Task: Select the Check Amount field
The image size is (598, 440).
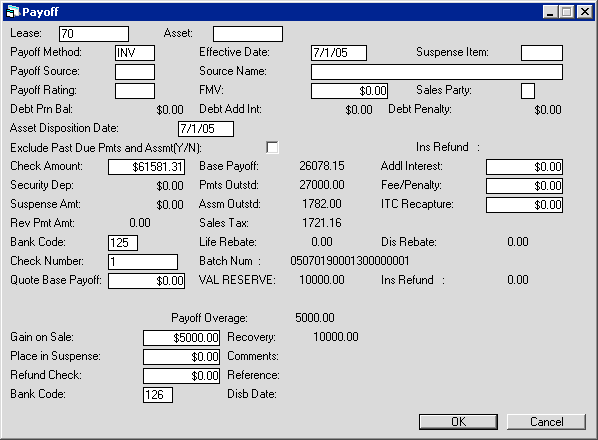Action: [x=146, y=167]
